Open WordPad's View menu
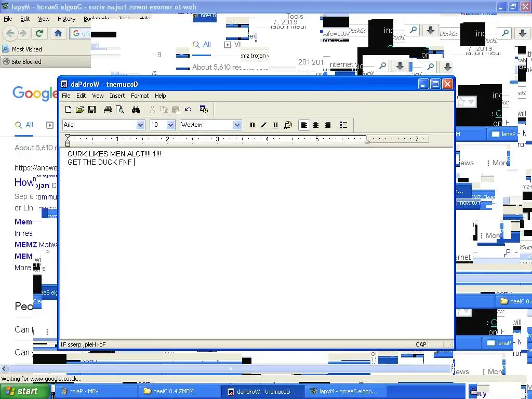This screenshot has height=399, width=532. [98, 96]
